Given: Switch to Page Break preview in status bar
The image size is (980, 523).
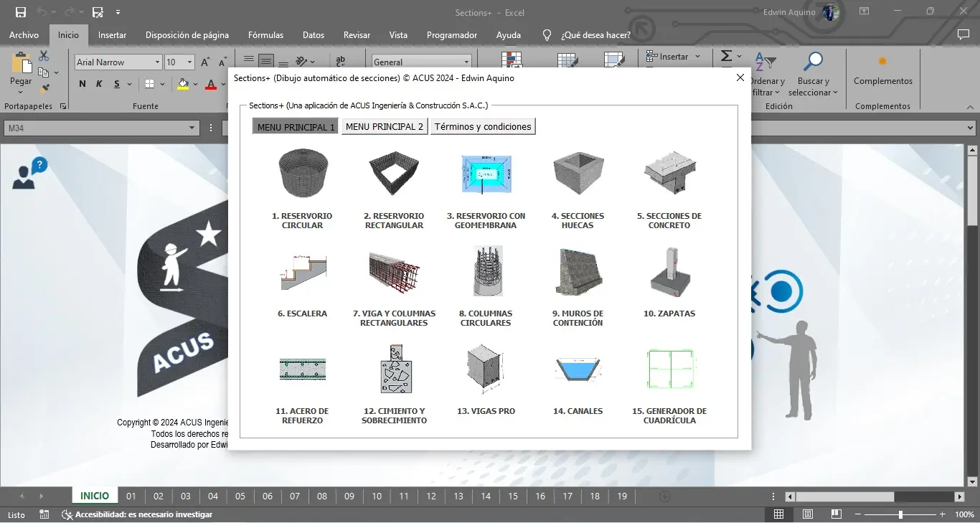Looking at the screenshot, I should click(x=836, y=514).
